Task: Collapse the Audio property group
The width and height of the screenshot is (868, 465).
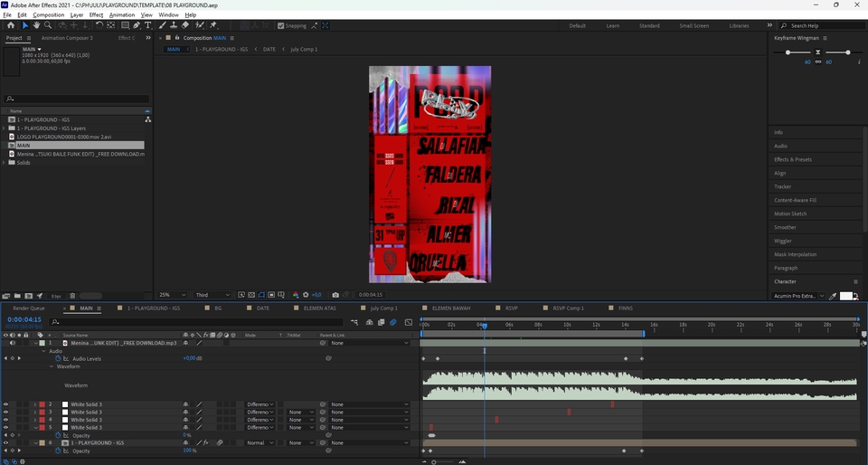Action: click(x=43, y=351)
